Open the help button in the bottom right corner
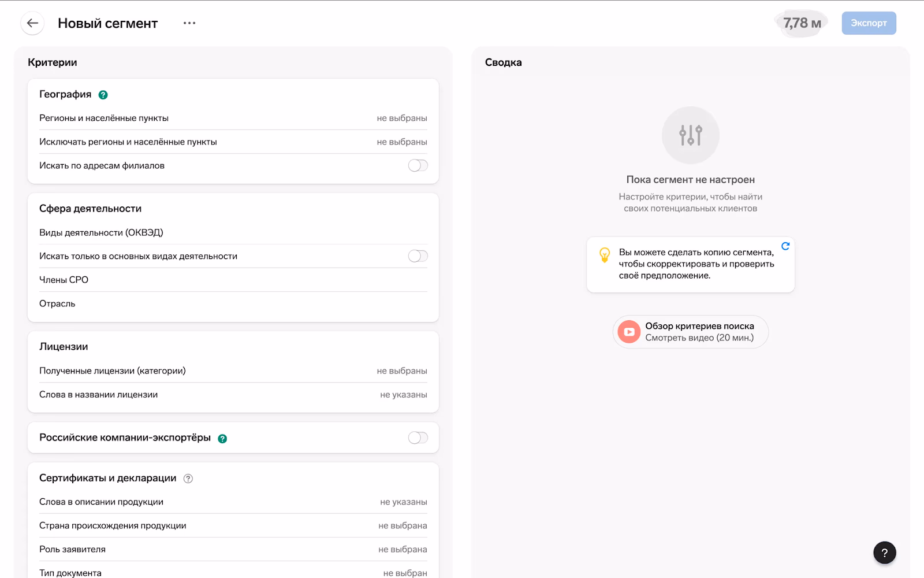 click(x=884, y=553)
